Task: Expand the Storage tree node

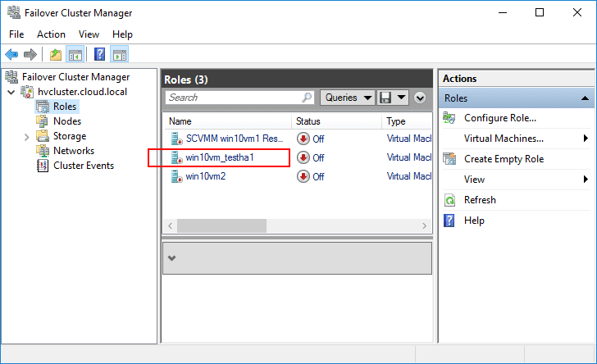Action: click(x=26, y=137)
